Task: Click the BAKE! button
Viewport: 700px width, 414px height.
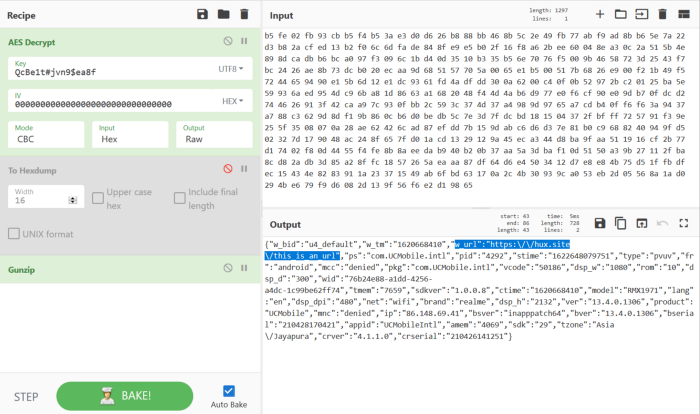Action: click(x=125, y=396)
